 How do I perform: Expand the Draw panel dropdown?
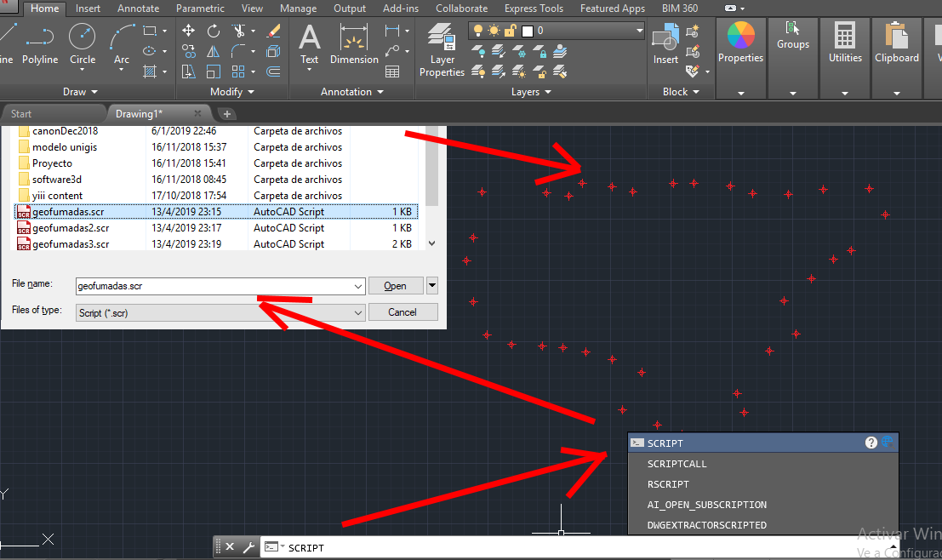pyautogui.click(x=81, y=92)
